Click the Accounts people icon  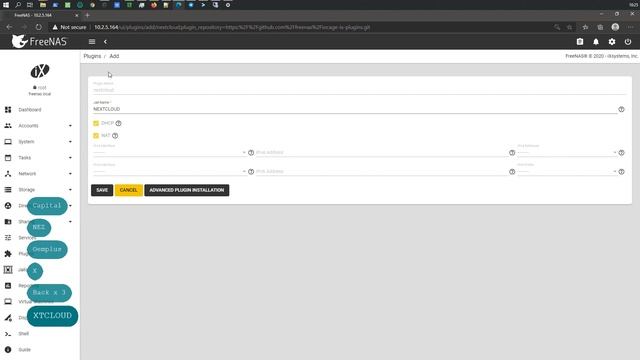(8, 126)
